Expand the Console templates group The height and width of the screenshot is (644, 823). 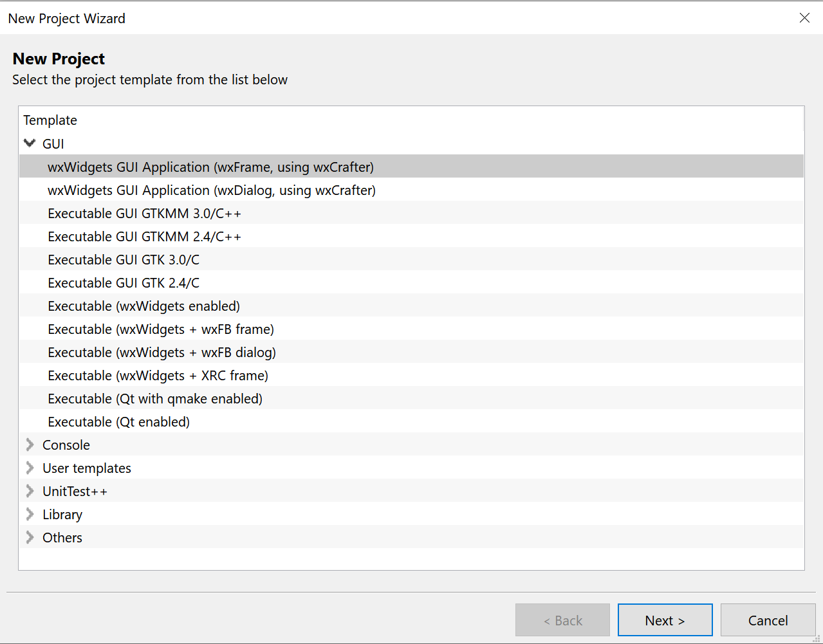[x=29, y=445]
